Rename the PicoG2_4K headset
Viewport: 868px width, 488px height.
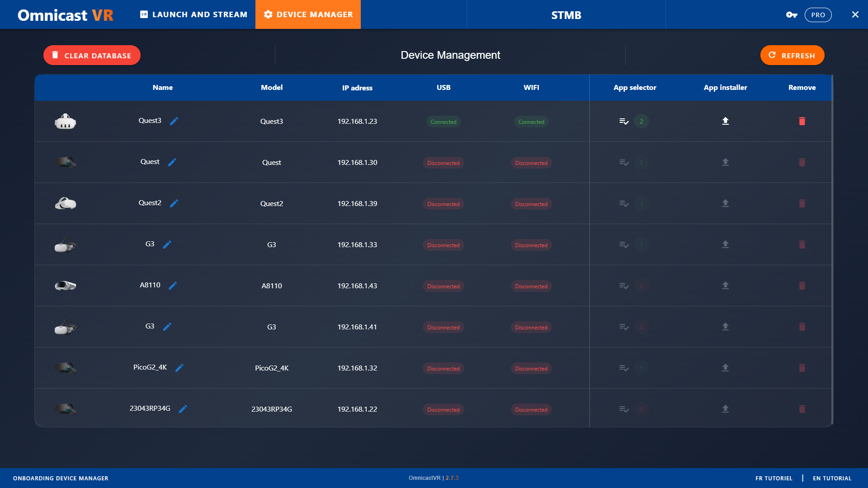tap(179, 368)
